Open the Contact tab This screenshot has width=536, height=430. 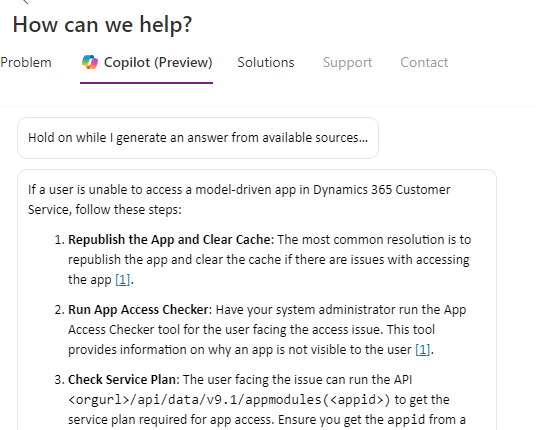point(424,63)
